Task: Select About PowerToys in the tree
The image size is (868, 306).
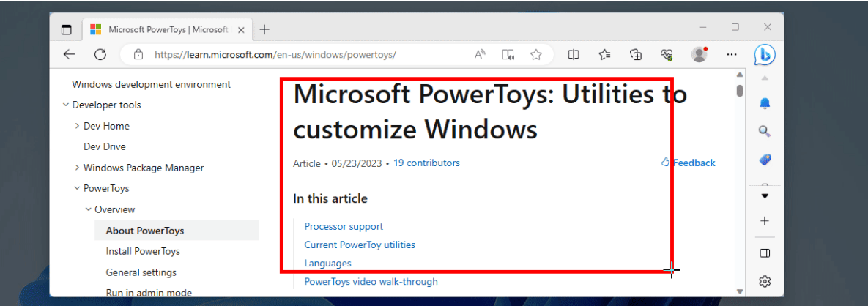Action: (x=177, y=230)
